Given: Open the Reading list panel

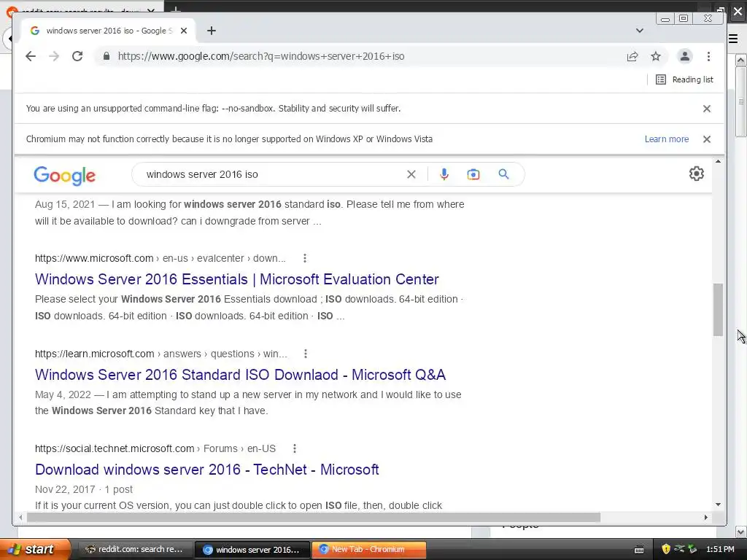Looking at the screenshot, I should 684,79.
